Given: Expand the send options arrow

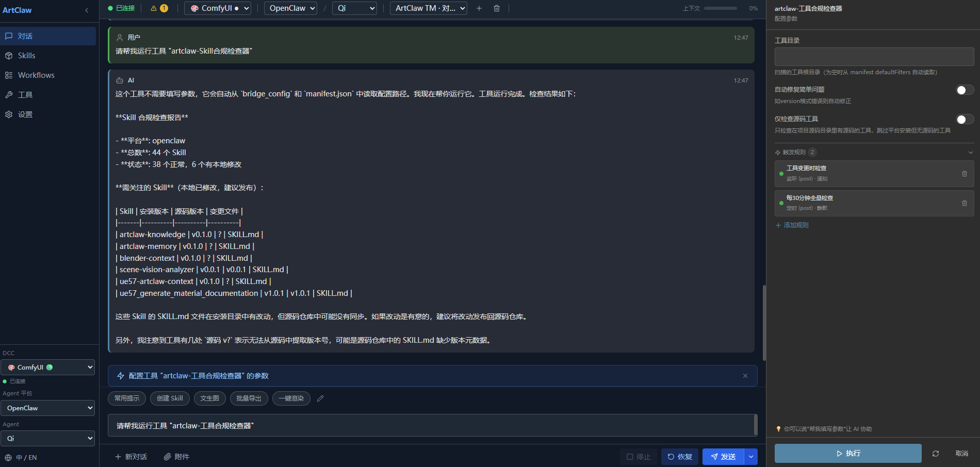Looking at the screenshot, I should tap(751, 457).
